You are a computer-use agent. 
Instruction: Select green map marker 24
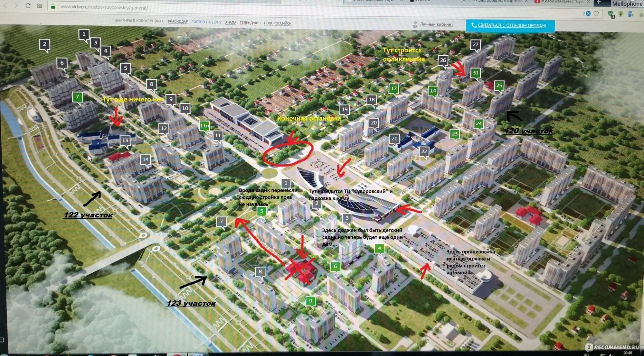(479, 124)
